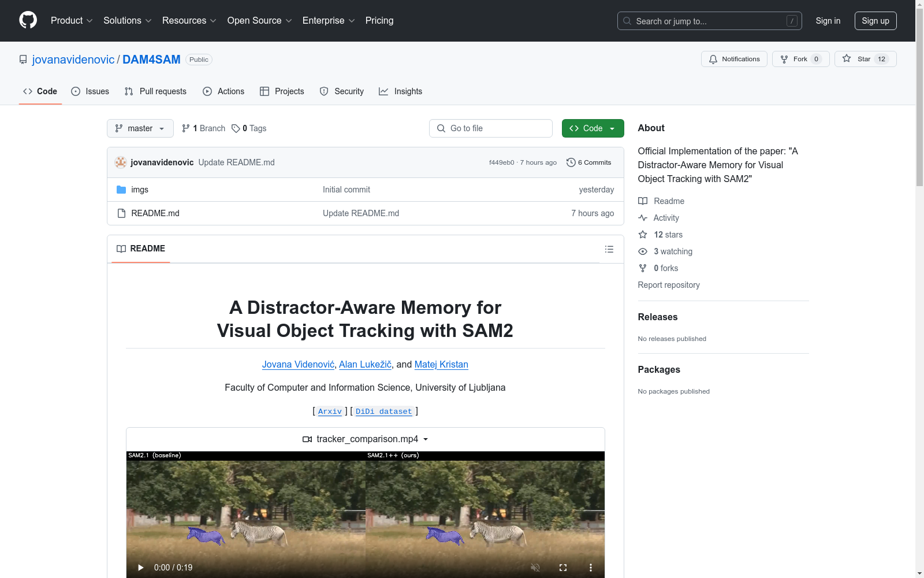
Task: Open the Insights tab
Action: click(x=400, y=91)
